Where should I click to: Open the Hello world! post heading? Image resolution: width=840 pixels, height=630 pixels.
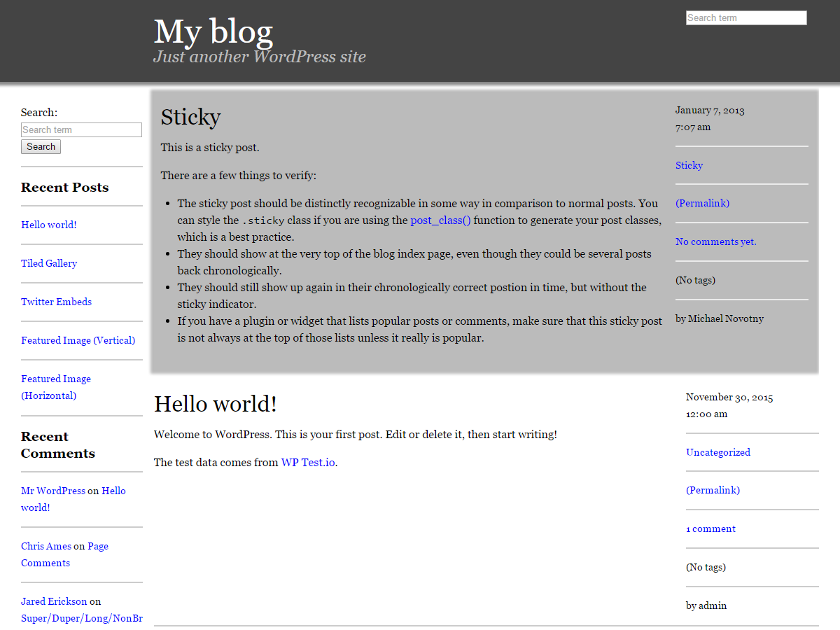(x=216, y=404)
